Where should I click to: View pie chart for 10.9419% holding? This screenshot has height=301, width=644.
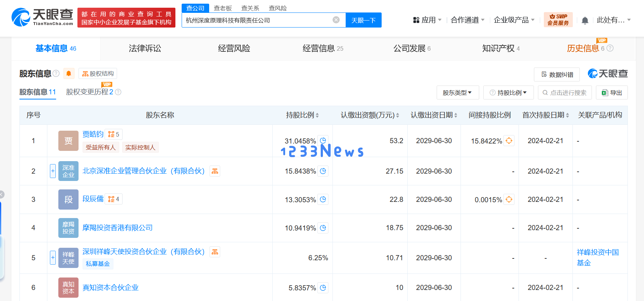323,228
